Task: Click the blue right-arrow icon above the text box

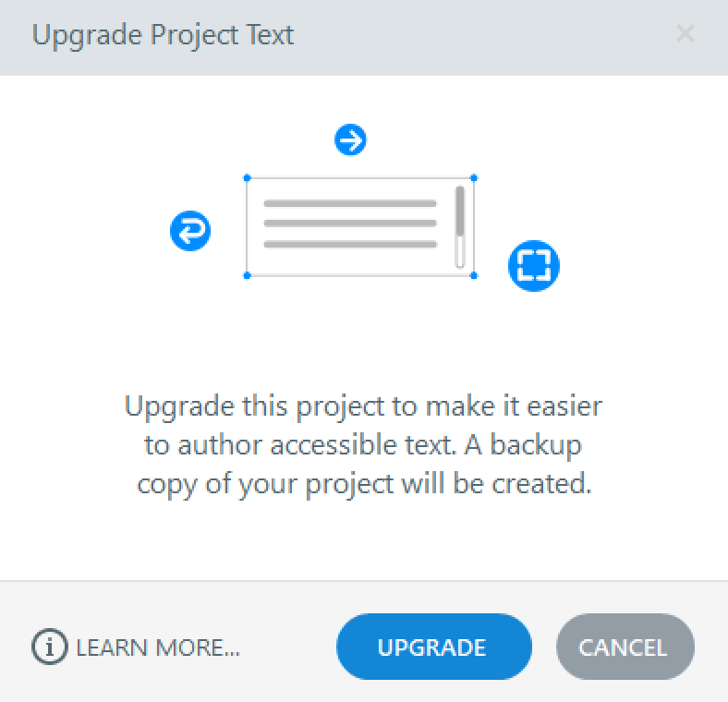Action: click(x=350, y=140)
